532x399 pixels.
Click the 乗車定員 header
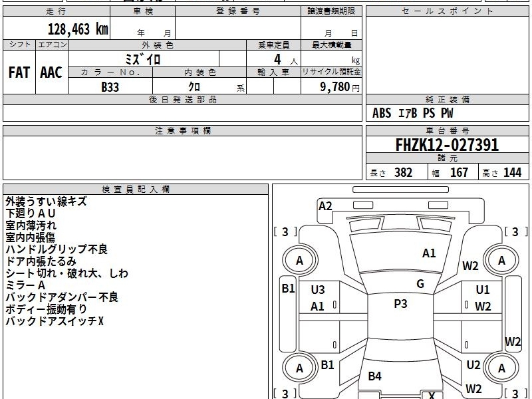pyautogui.click(x=273, y=45)
